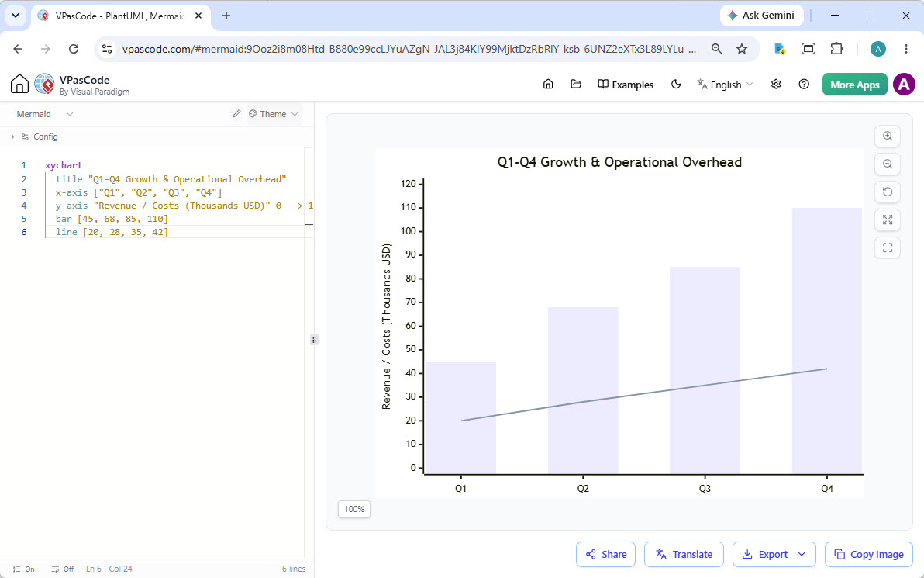Reset the diagram view rotation icon
This screenshot has width=924, height=578.
coord(888,192)
